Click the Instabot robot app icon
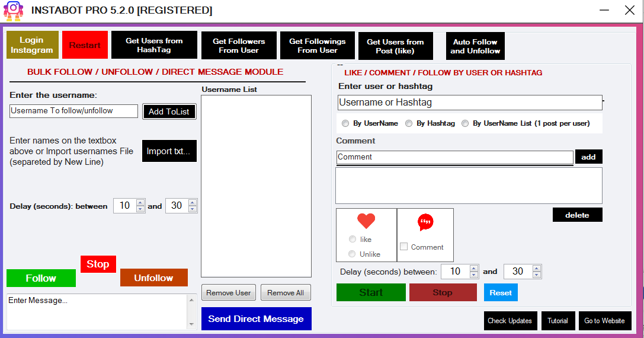This screenshot has height=338, width=644. click(x=13, y=11)
